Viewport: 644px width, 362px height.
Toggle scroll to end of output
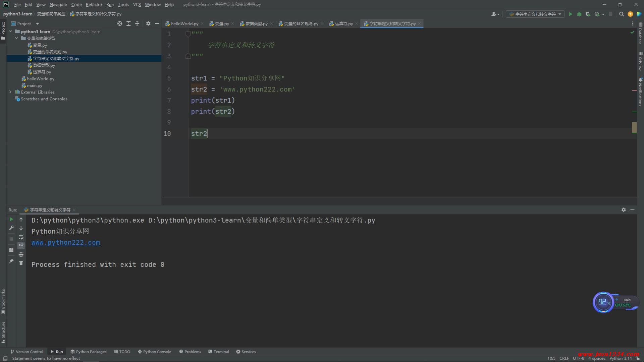point(21,246)
